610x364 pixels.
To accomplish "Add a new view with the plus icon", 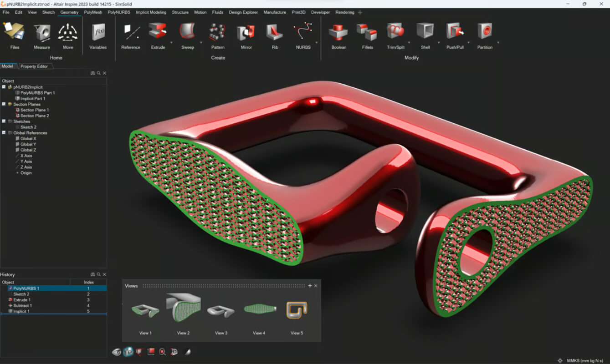I will tap(310, 286).
